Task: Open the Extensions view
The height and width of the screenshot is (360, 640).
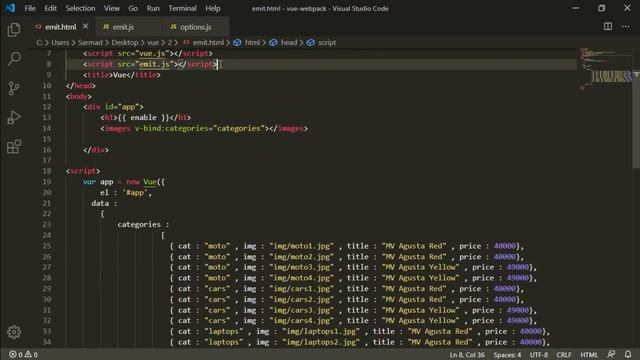Action: click(14, 147)
